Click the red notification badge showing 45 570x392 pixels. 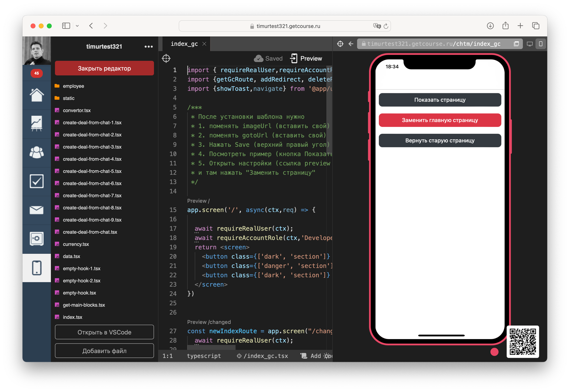pos(36,73)
